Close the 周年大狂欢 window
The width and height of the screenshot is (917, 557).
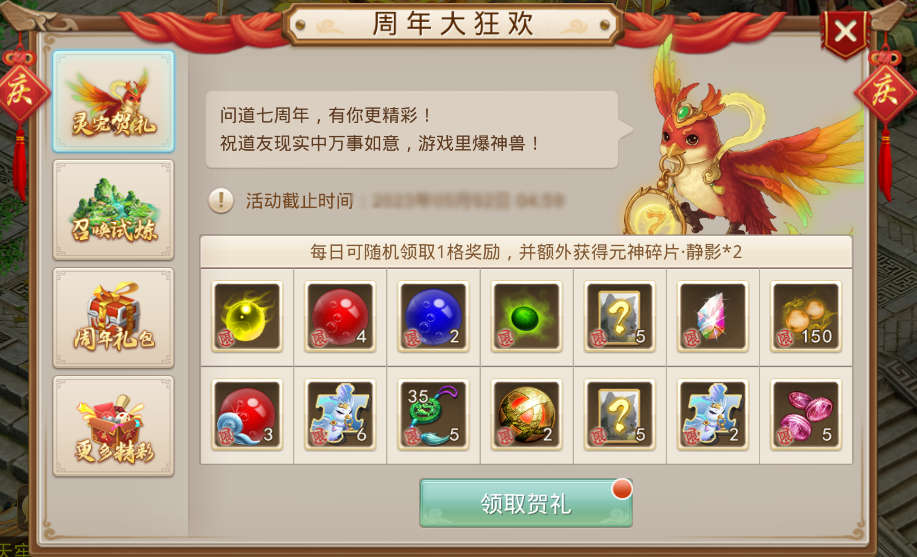pyautogui.click(x=845, y=31)
